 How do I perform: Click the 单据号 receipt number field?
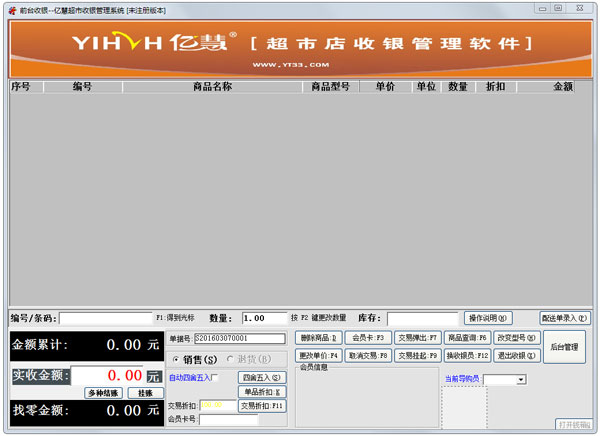(x=240, y=338)
